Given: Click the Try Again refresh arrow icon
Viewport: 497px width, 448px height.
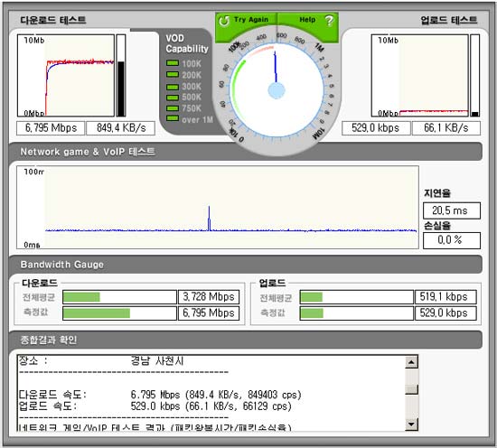Looking at the screenshot, I should point(224,21).
